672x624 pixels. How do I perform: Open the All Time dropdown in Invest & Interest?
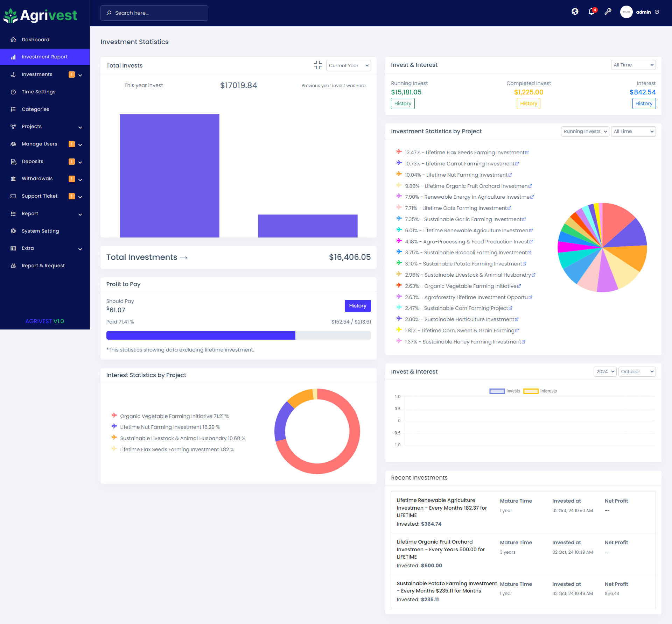(x=633, y=65)
